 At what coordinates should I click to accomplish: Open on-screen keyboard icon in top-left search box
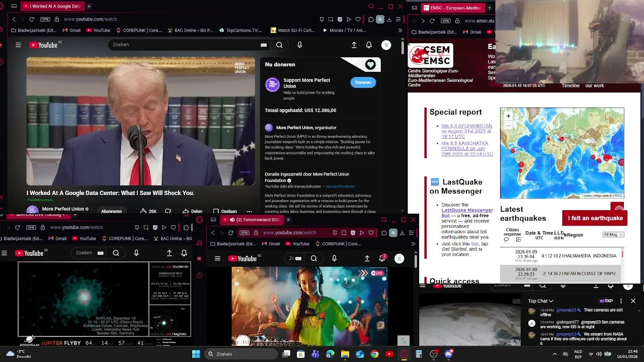tap(264, 45)
